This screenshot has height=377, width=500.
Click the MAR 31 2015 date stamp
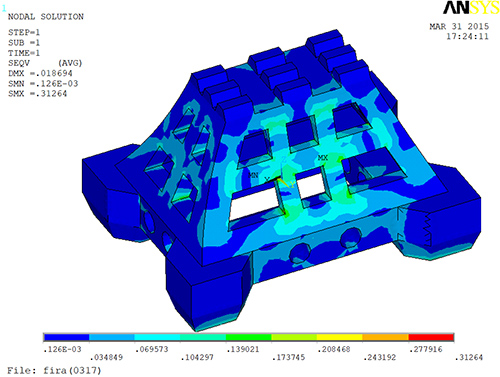459,26
